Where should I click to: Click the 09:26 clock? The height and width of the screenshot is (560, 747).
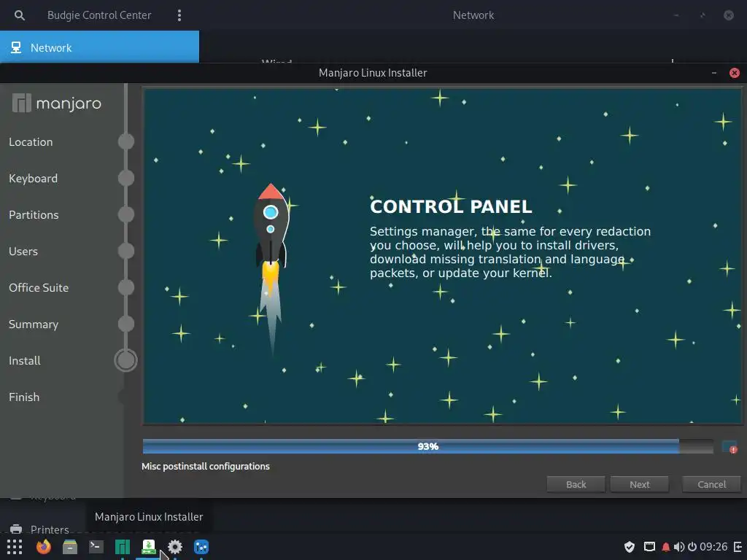coord(713,547)
